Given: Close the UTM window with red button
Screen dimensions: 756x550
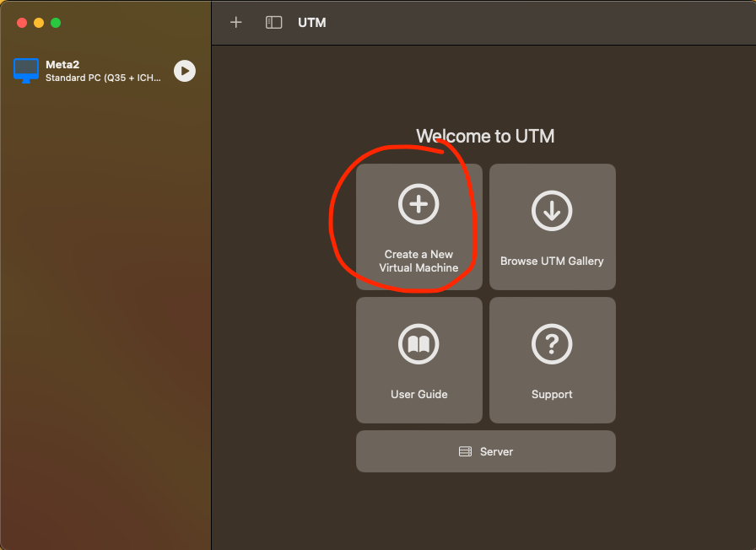Looking at the screenshot, I should (x=22, y=23).
